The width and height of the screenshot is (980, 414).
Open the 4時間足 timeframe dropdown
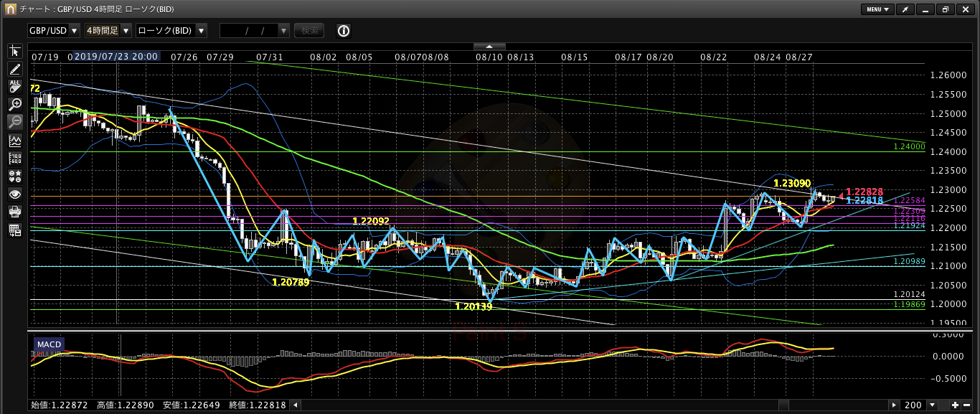tap(108, 31)
